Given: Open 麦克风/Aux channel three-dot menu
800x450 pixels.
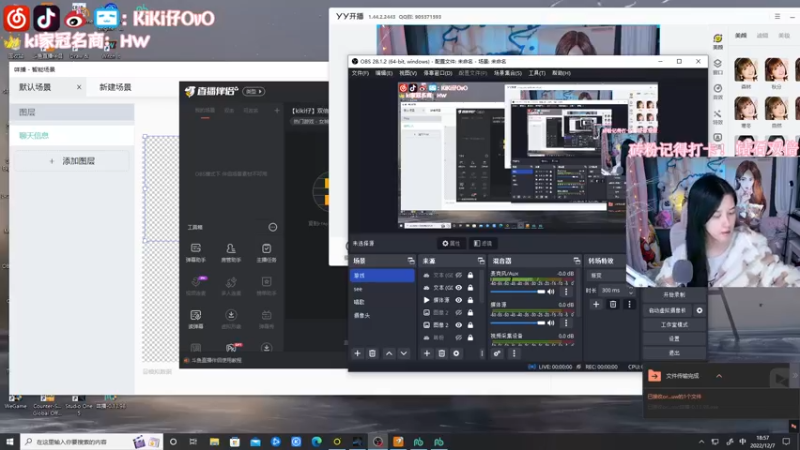Looking at the screenshot, I should pos(566,292).
